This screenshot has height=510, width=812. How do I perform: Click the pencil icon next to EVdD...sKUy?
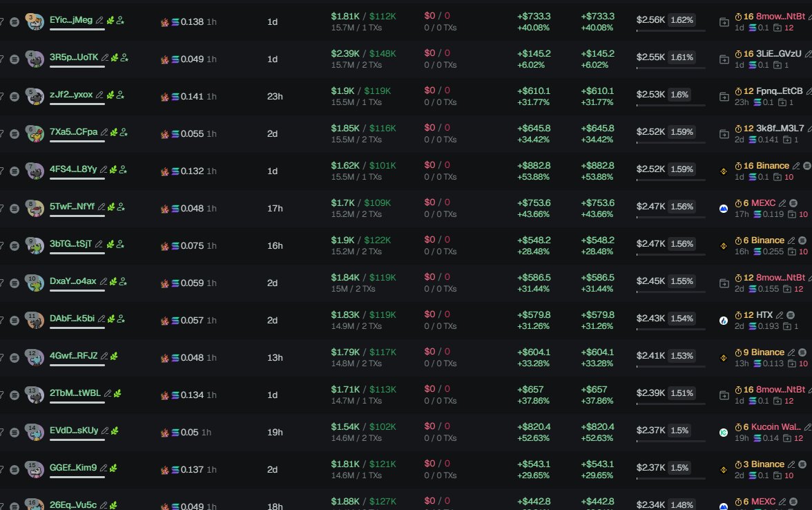point(105,431)
